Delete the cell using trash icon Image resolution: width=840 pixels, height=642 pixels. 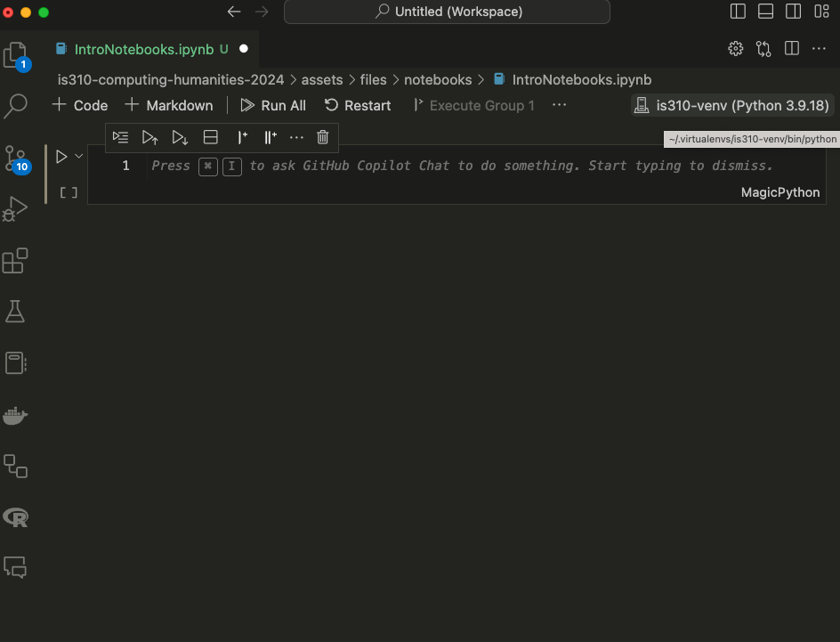[323, 137]
